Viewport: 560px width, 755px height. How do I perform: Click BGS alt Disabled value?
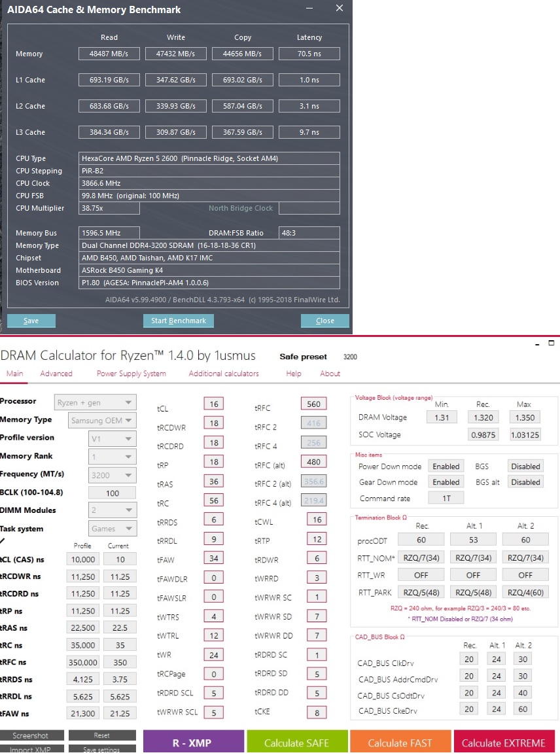click(525, 482)
